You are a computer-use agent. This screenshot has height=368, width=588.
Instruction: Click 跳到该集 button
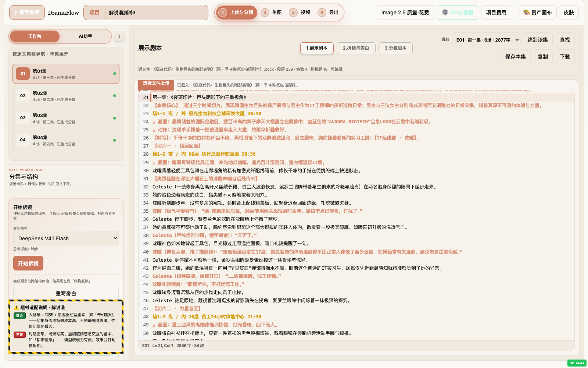tap(537, 40)
